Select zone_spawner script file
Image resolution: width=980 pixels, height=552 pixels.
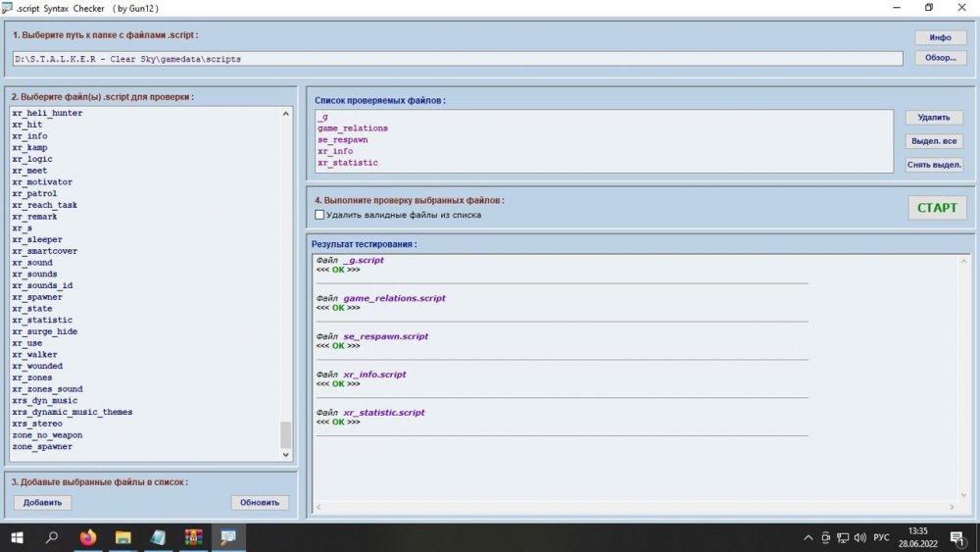coord(42,446)
